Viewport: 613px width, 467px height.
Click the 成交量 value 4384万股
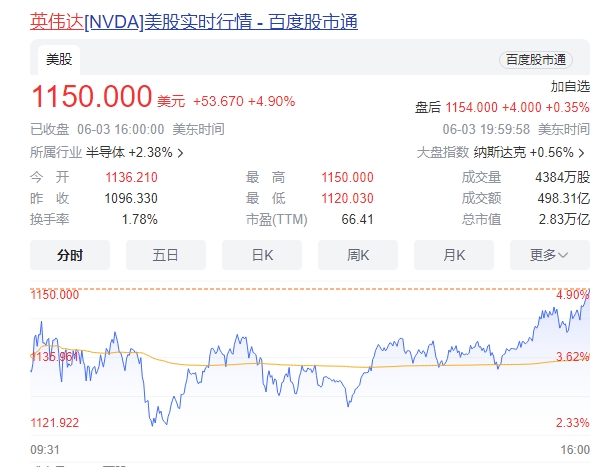tap(563, 177)
